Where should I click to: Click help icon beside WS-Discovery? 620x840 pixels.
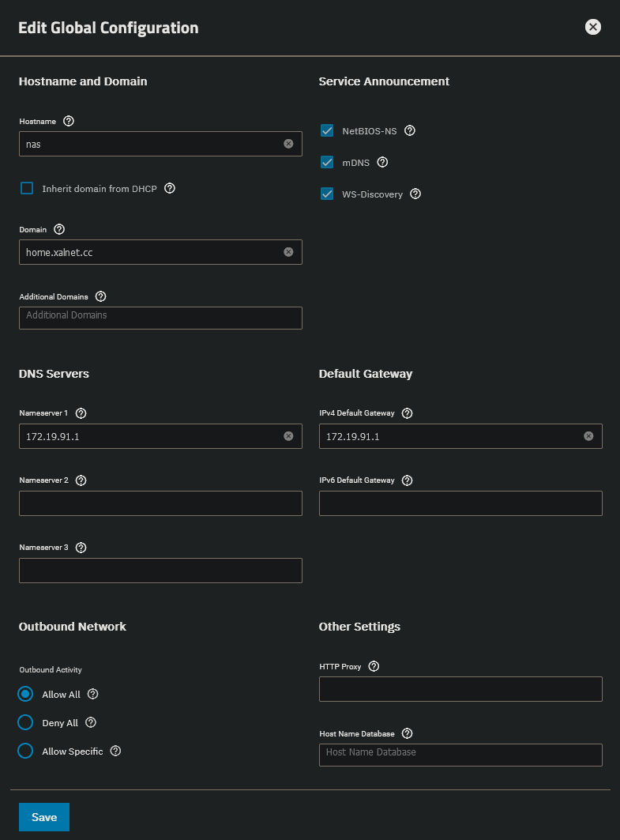coord(415,194)
